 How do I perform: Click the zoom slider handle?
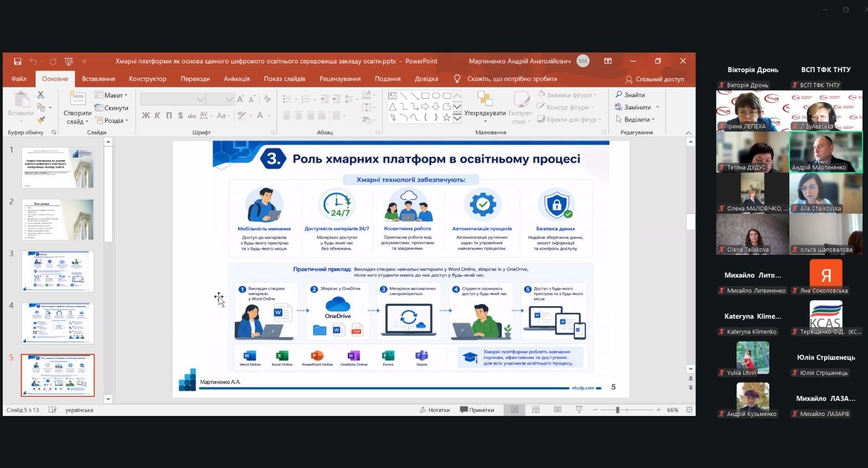click(x=617, y=410)
